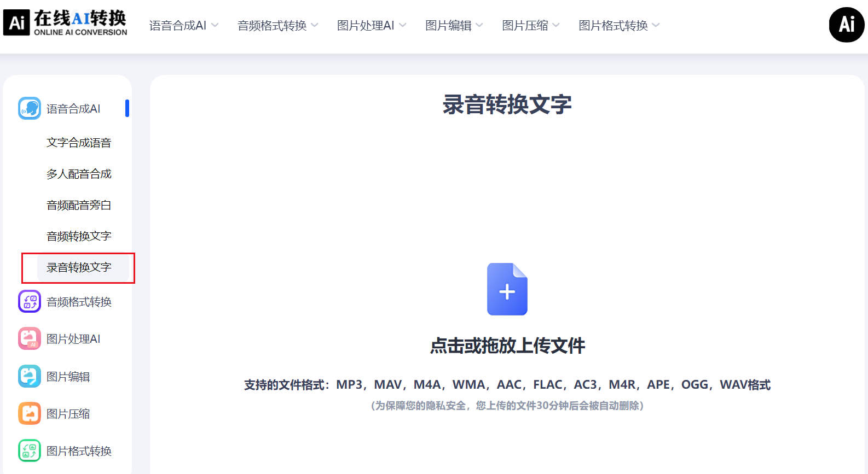
Task: Click the 图片压缩 sidebar icon
Action: click(x=30, y=413)
